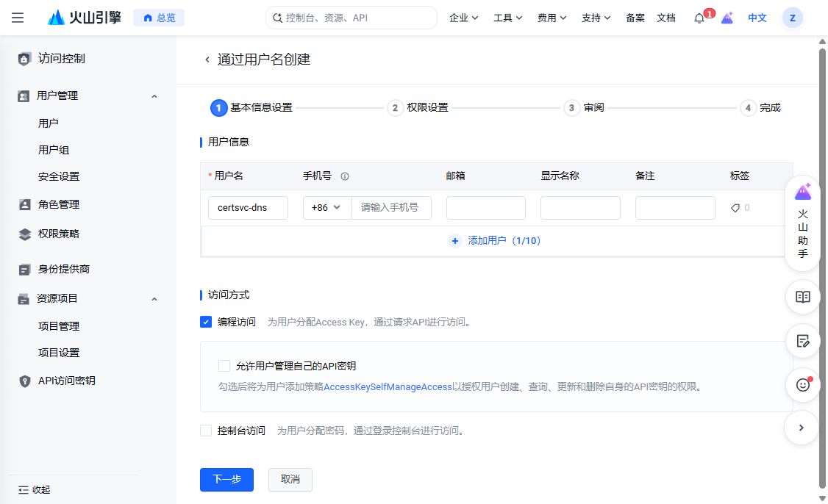Open 项目管理 in the sidebar
The width and height of the screenshot is (828, 504).
pos(59,326)
